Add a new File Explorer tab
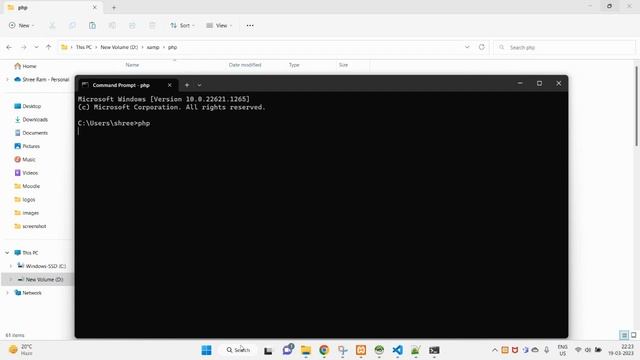This screenshot has height=360, width=640. pyautogui.click(x=114, y=7)
